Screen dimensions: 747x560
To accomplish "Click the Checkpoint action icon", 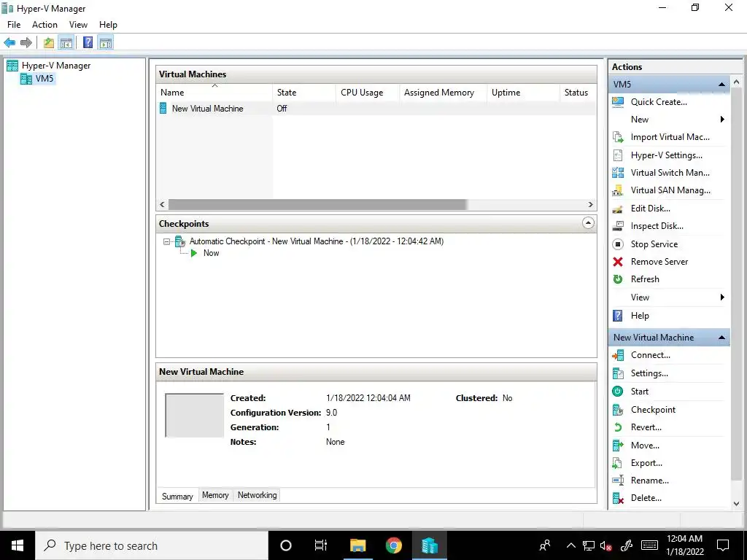I will point(618,410).
